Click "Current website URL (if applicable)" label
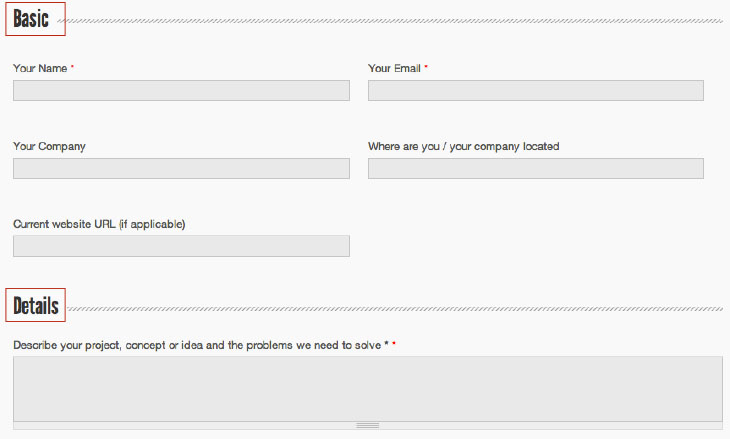Screen dimensions: 730x439 [99, 224]
